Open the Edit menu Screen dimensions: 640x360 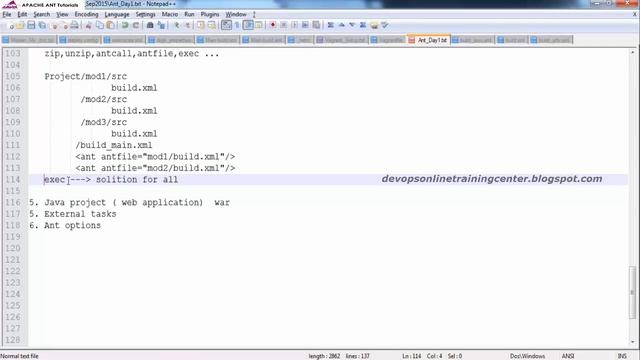[x=22, y=14]
